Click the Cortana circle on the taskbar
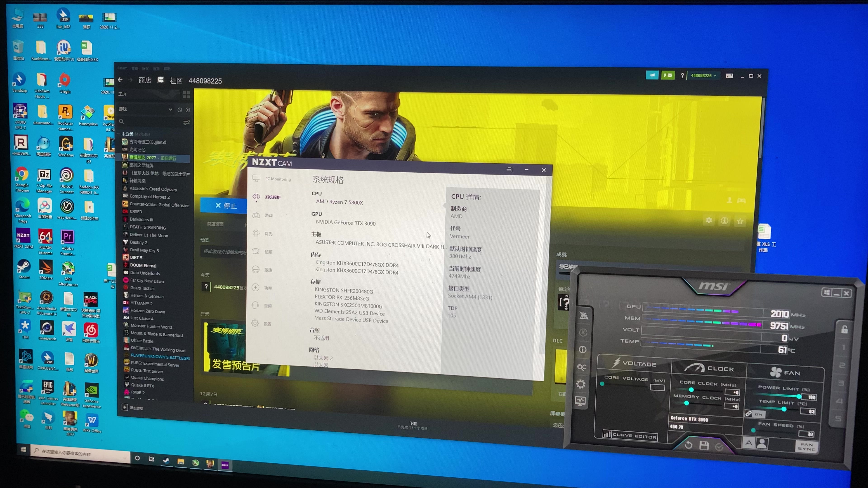Viewport: 868px width, 488px height. tap(137, 458)
